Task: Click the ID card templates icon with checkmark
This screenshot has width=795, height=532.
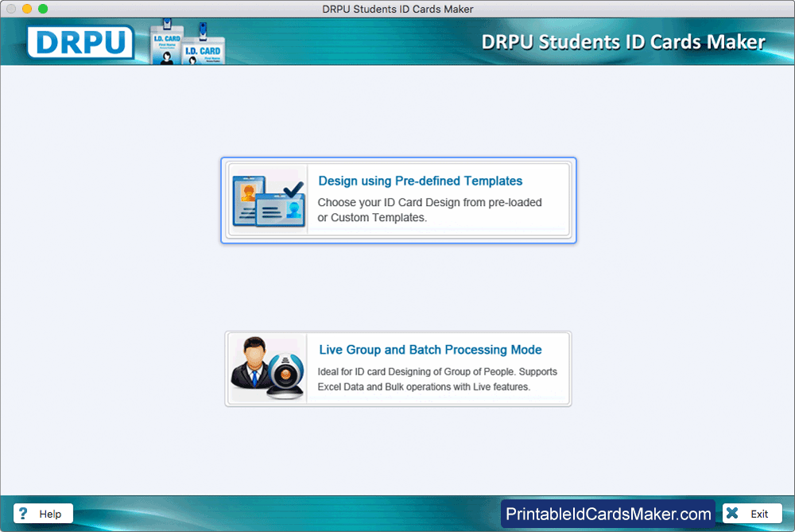Action: click(269, 200)
